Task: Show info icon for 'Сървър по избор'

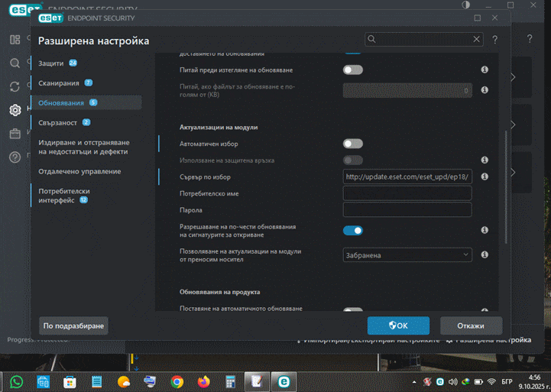Action: 485,177
